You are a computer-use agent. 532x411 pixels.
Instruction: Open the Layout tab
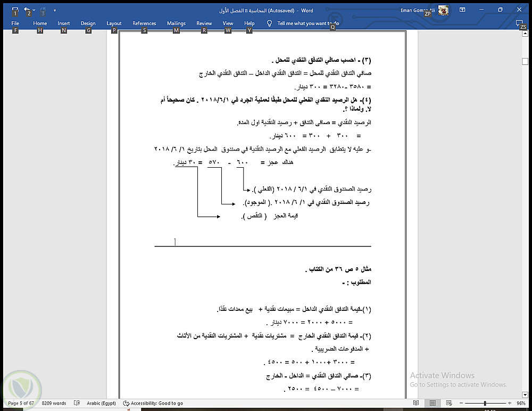click(x=114, y=23)
